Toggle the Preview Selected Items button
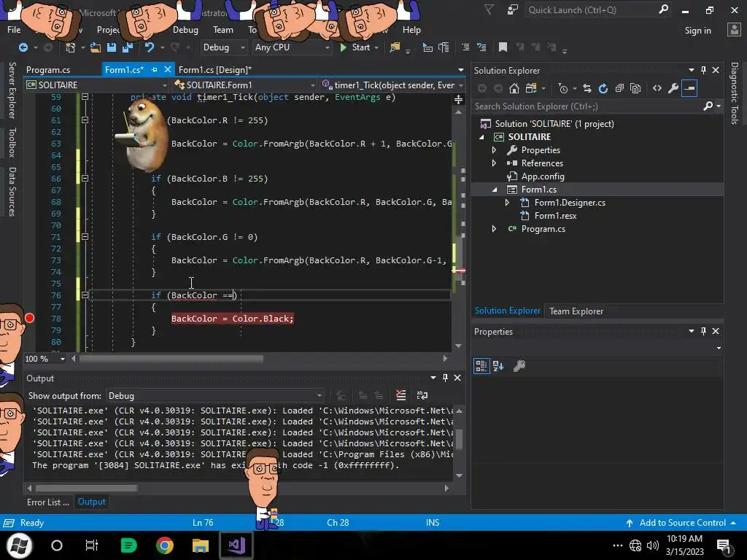The image size is (747, 560). pyautogui.click(x=689, y=88)
